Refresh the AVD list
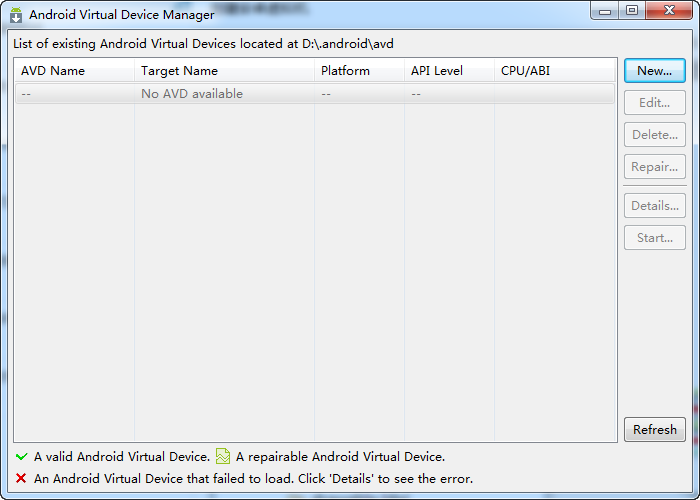The width and height of the screenshot is (700, 500). [655, 430]
